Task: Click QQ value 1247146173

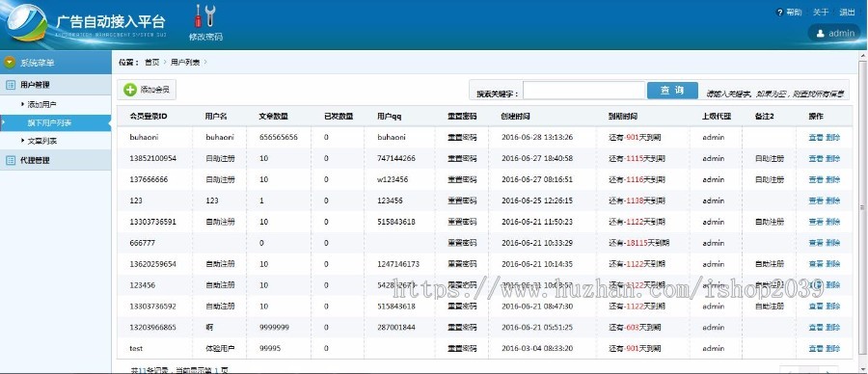Action: [x=398, y=264]
